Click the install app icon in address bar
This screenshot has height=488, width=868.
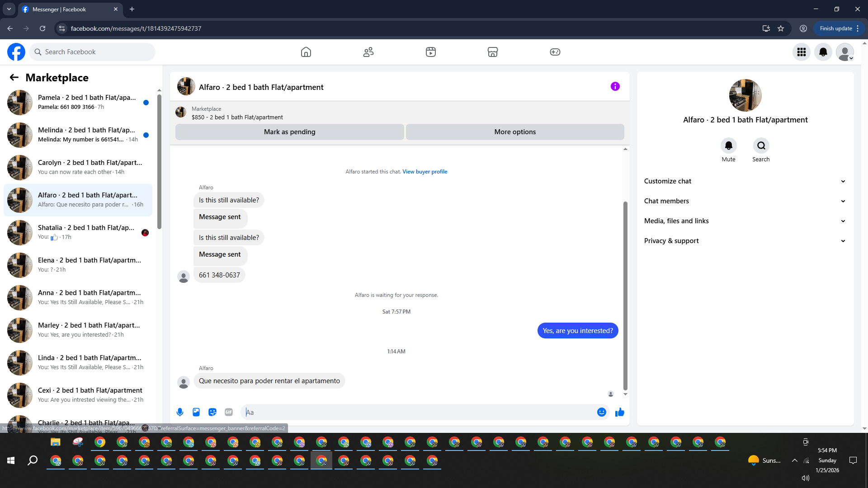pos(766,28)
